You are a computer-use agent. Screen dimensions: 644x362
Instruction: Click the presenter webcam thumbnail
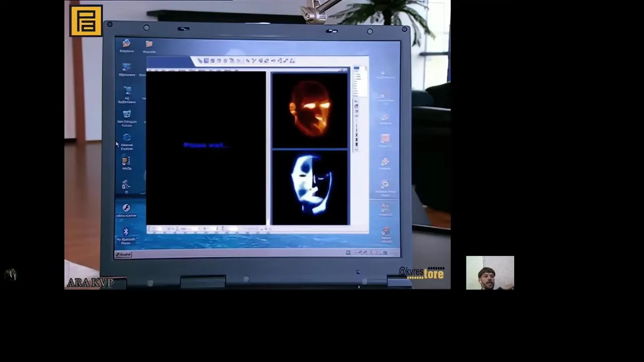click(490, 273)
